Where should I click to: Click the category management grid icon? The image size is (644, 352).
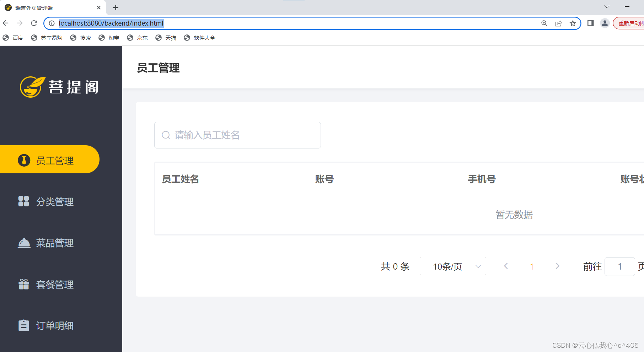coord(24,201)
